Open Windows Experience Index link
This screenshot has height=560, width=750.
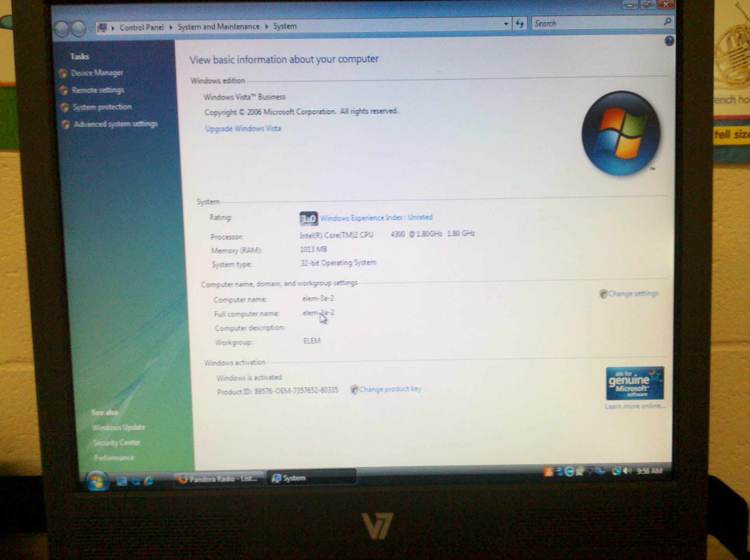point(376,218)
